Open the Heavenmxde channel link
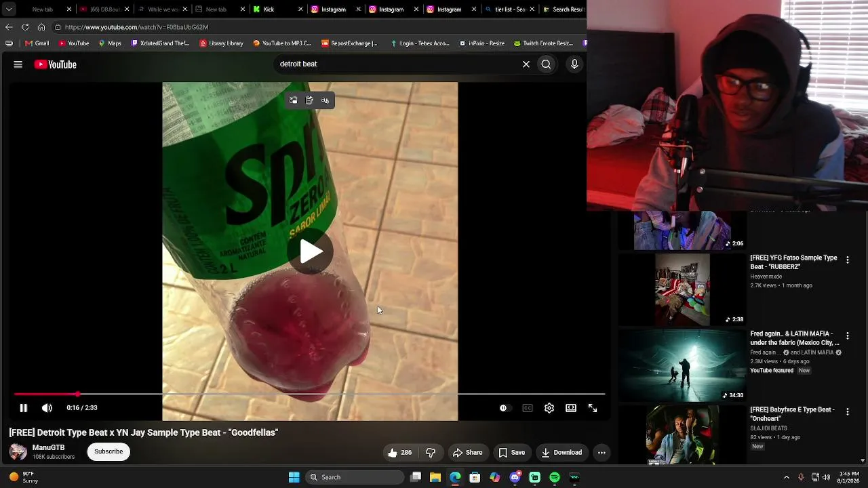The height and width of the screenshot is (488, 868). point(766,277)
